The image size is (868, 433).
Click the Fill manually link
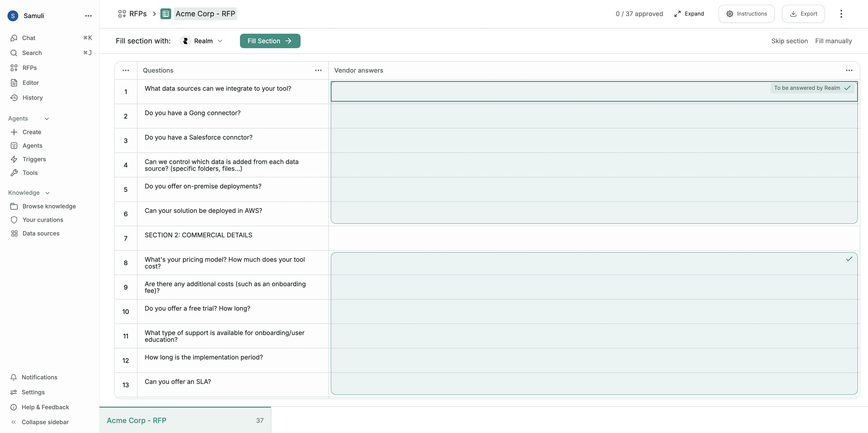833,41
